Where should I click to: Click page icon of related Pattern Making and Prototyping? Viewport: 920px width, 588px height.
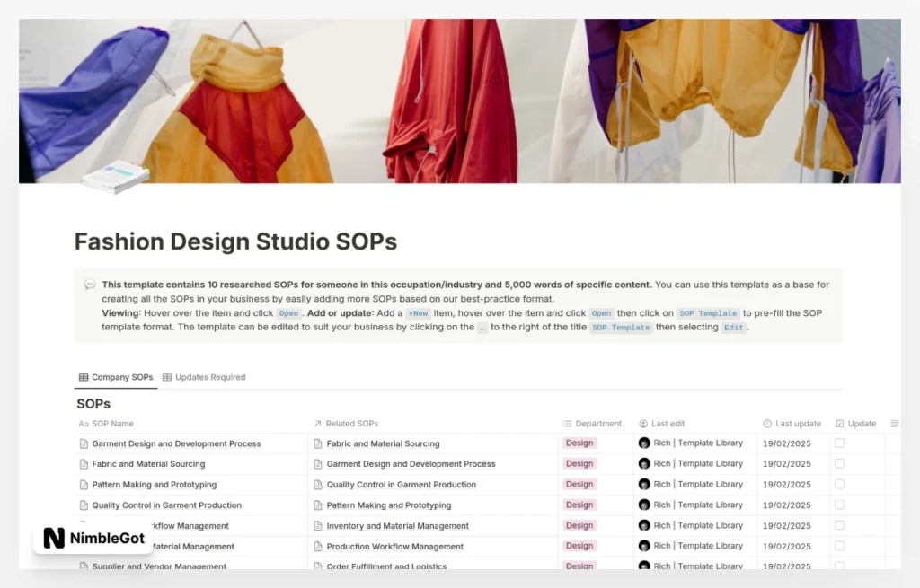(x=318, y=505)
